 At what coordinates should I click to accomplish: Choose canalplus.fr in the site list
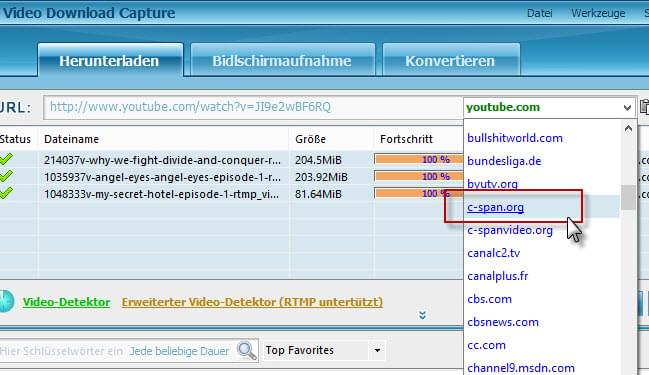tap(498, 276)
